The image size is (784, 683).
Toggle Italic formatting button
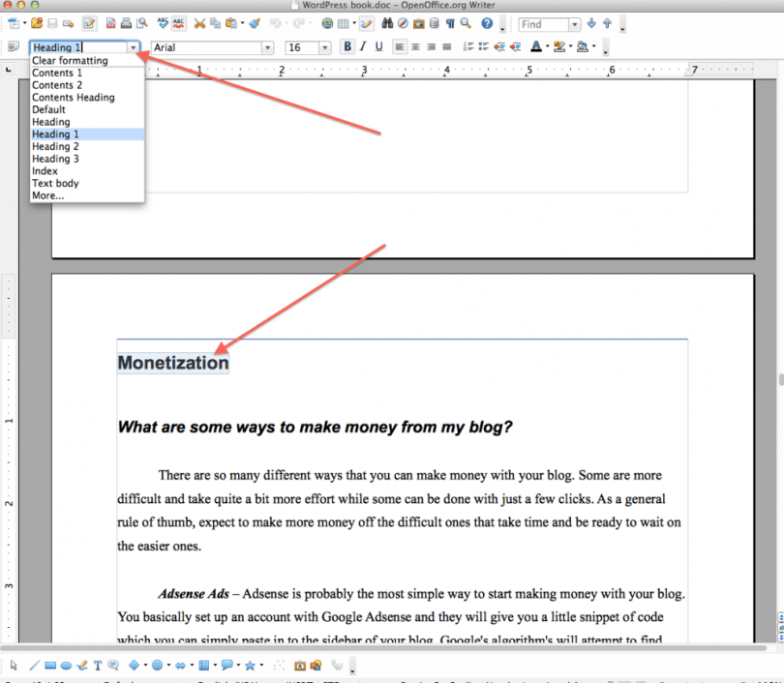(x=363, y=47)
